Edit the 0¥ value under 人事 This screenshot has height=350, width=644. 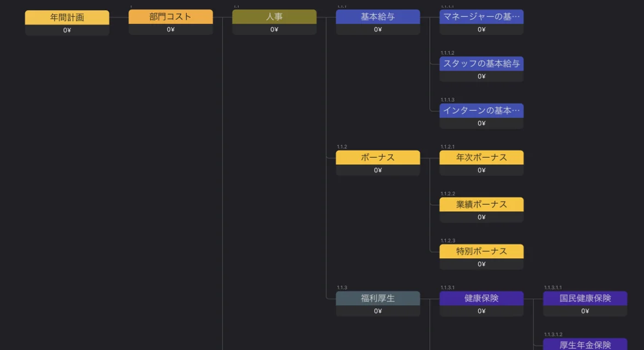[x=274, y=29]
